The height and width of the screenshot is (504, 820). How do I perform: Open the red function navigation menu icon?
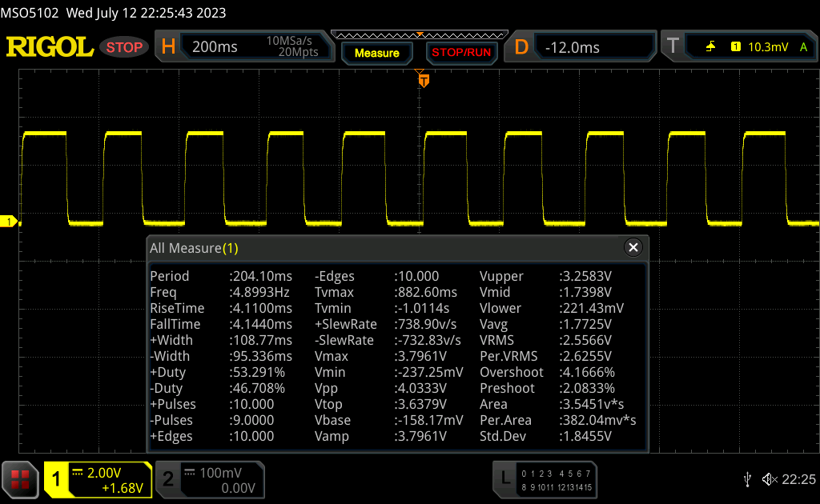[x=22, y=479]
